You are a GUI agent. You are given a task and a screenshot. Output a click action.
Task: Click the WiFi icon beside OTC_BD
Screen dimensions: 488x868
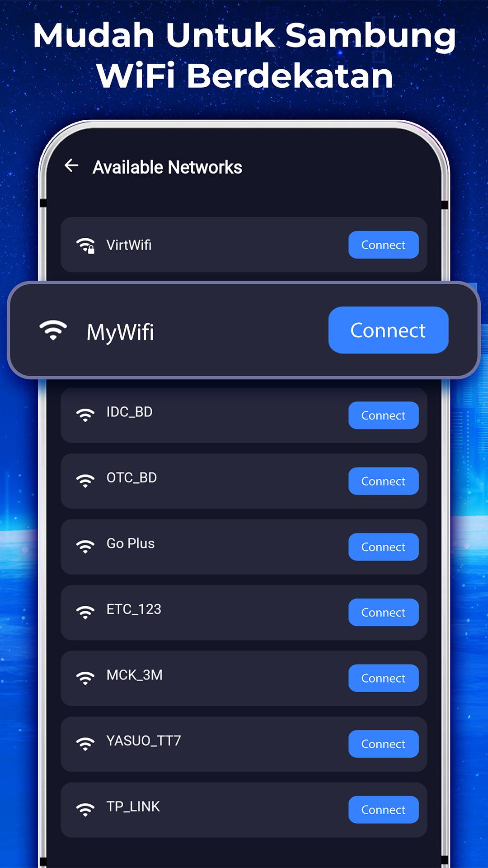coord(85,481)
